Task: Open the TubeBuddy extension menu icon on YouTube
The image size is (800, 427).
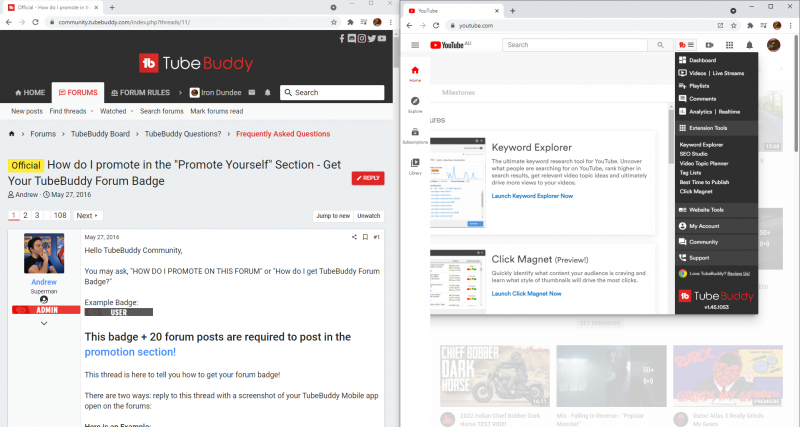Action: (x=685, y=45)
